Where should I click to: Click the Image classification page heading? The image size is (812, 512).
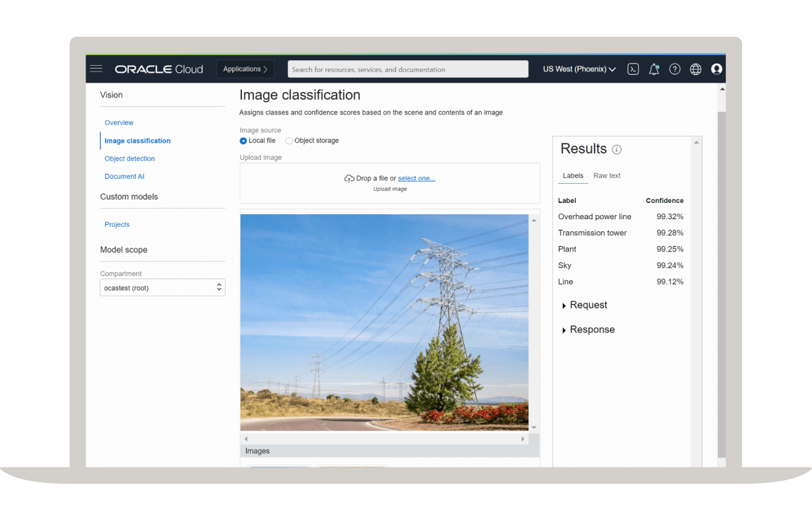tap(300, 95)
